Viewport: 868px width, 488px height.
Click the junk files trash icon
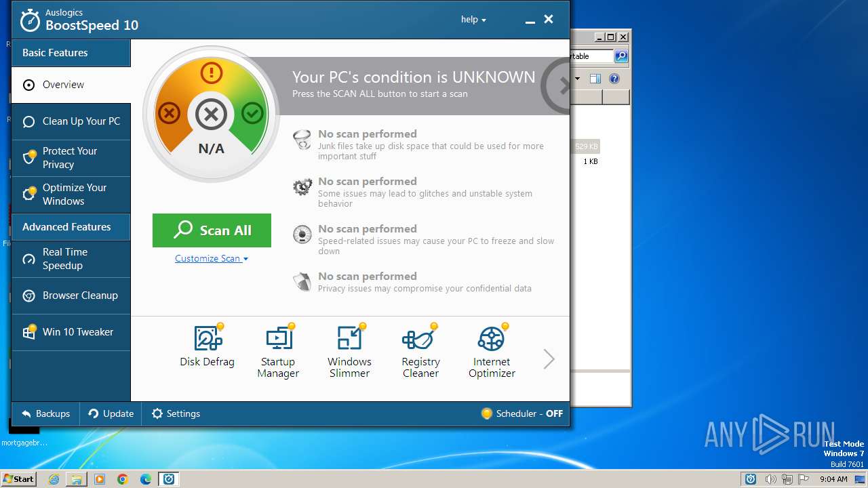(x=302, y=140)
